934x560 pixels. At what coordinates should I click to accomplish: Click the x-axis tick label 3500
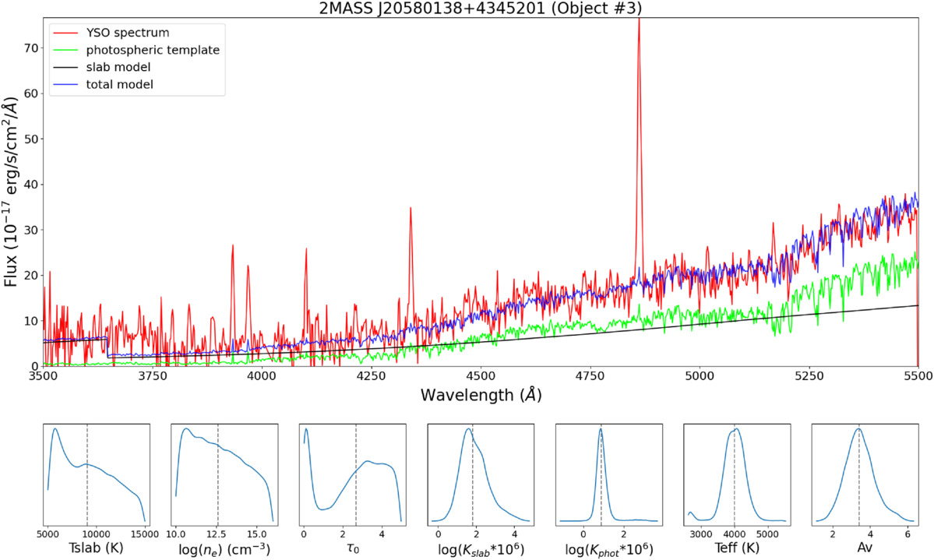click(x=43, y=376)
